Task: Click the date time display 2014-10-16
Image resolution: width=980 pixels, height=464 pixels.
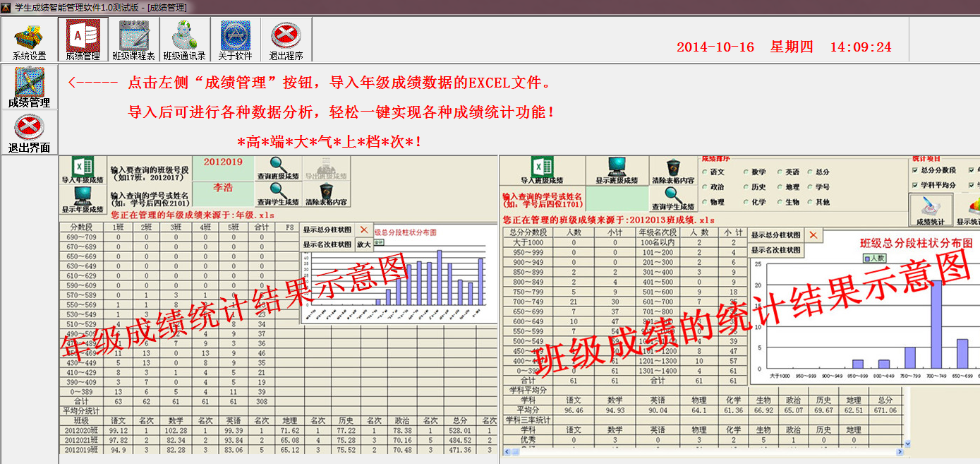Action: [784, 47]
